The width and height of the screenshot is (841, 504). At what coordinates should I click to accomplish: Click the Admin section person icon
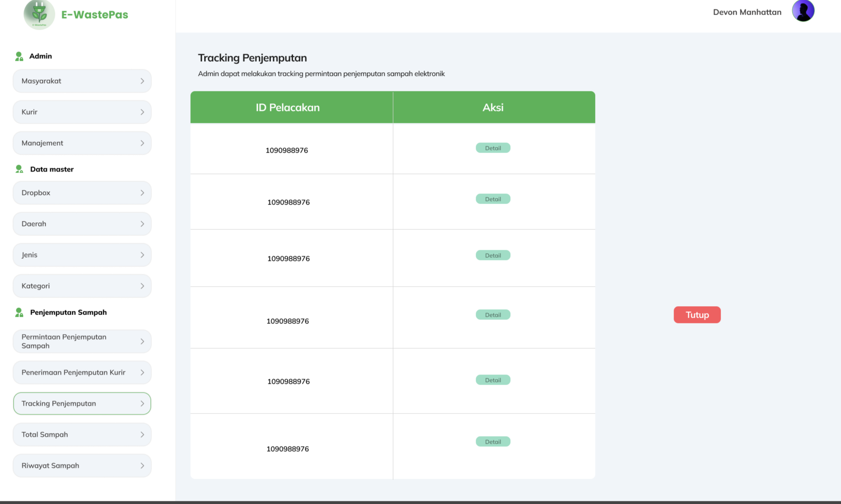(19, 56)
